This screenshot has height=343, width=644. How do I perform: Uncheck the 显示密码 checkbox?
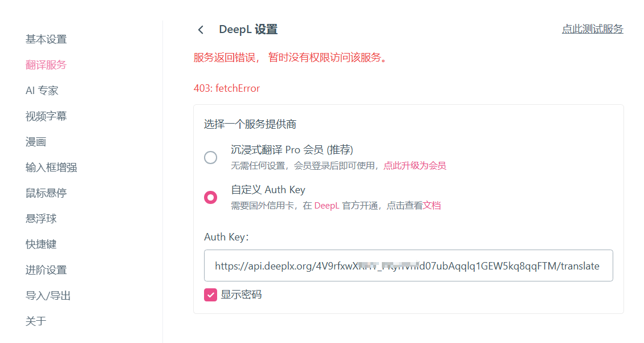coord(211,295)
